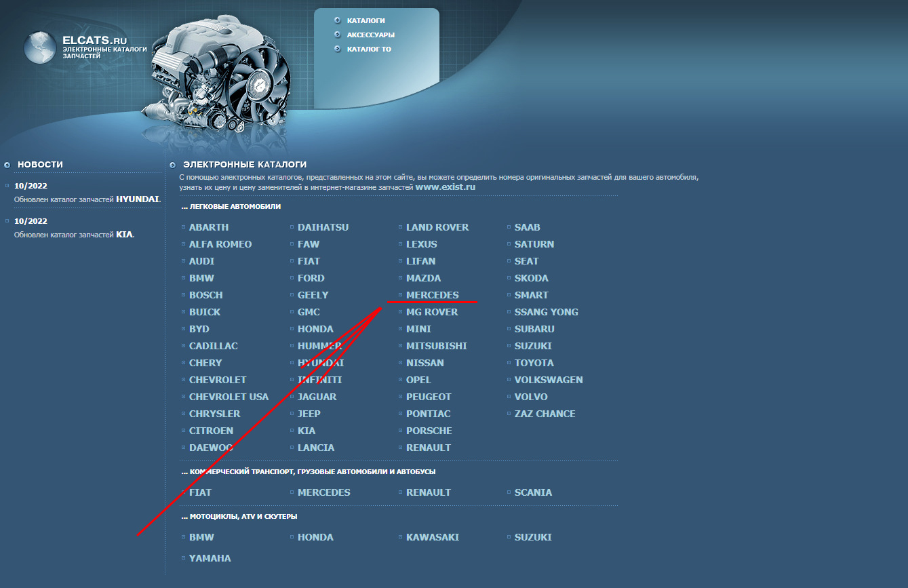Open MERCEDES under commercial vehicles
Screen dimensions: 908x588
click(324, 492)
